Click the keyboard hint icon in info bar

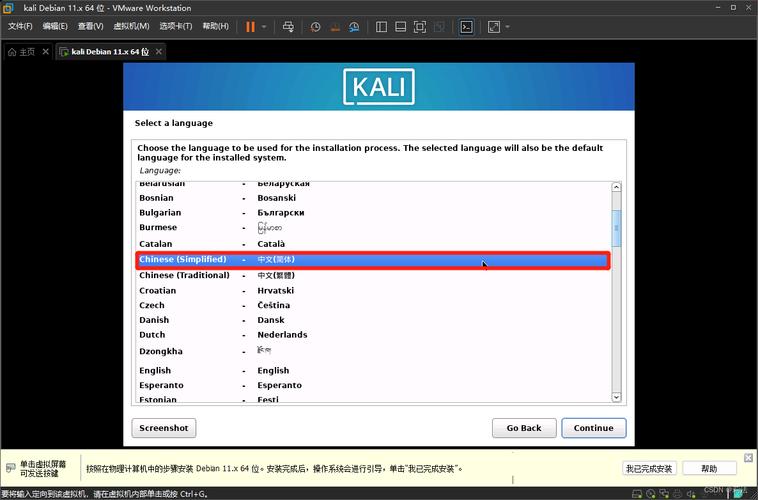coord(11,468)
